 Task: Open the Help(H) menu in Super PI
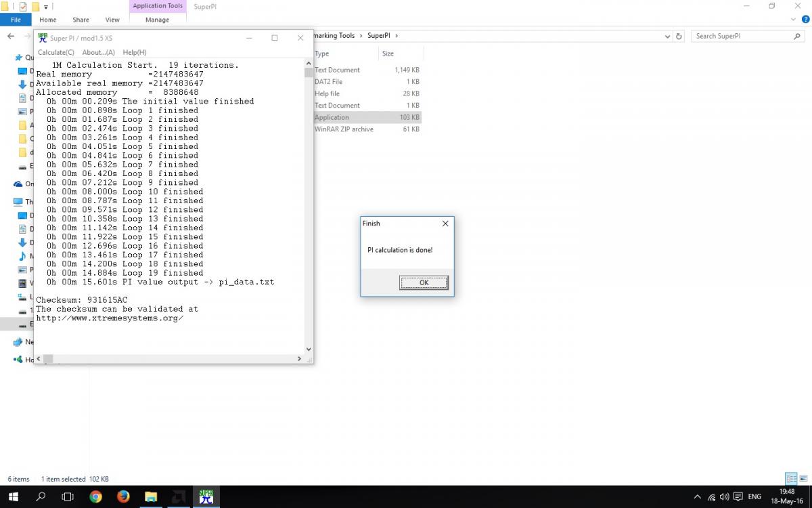coord(135,52)
